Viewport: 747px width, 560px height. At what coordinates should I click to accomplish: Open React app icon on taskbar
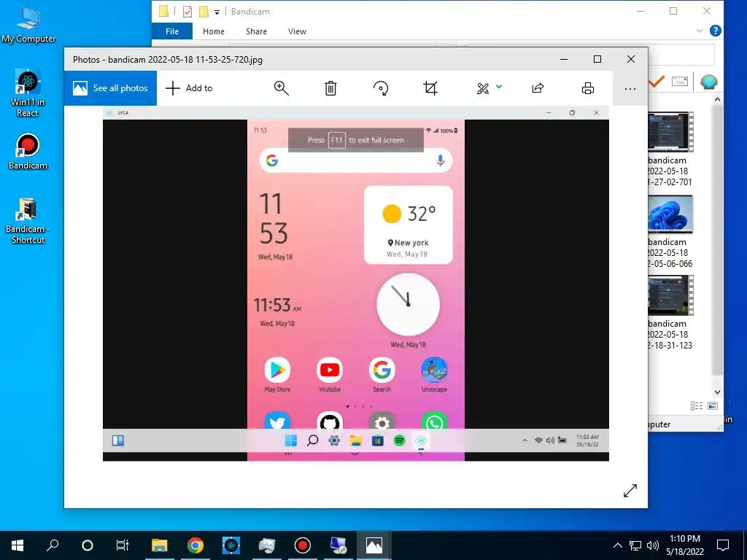click(231, 545)
